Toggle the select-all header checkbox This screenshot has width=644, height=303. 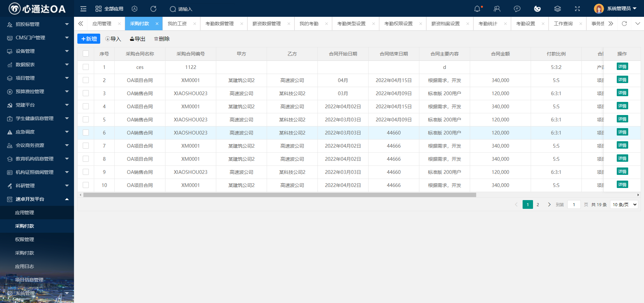click(x=86, y=54)
